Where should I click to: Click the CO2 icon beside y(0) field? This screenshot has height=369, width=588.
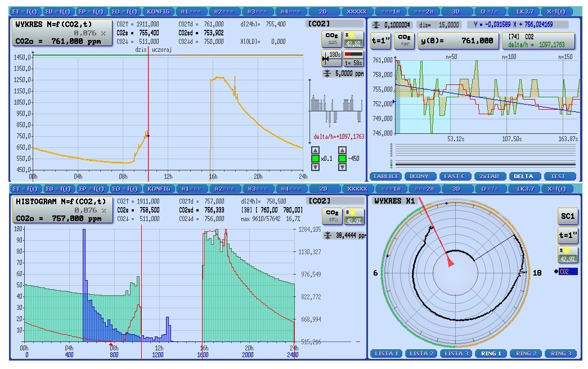[404, 40]
